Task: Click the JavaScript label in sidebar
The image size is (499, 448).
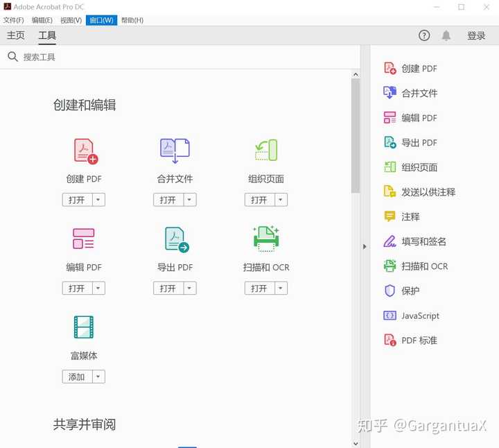Action: pyautogui.click(x=421, y=316)
